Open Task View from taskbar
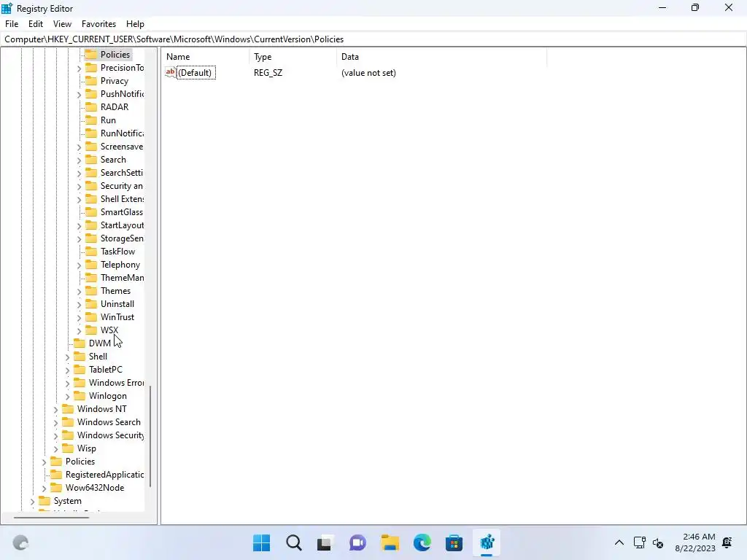Image resolution: width=747 pixels, height=560 pixels. 325,542
